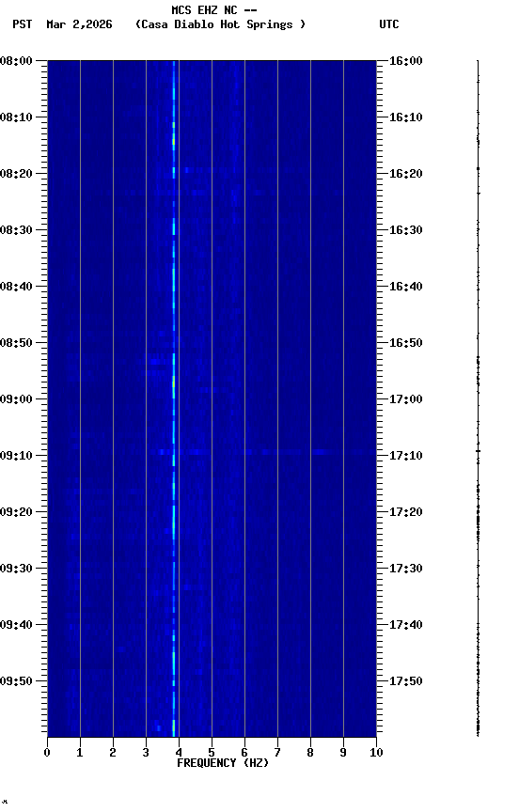This screenshot has width=519, height=812.
Task: Click the 17:00 UTC time label
Action: [405, 399]
